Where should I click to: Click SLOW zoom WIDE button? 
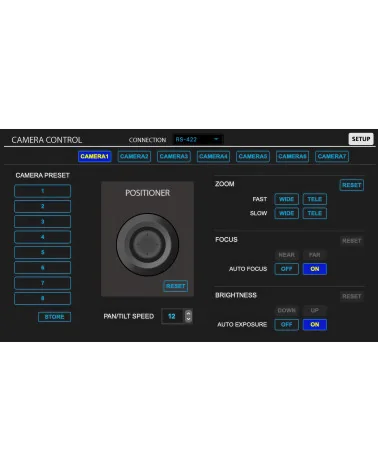coord(286,213)
